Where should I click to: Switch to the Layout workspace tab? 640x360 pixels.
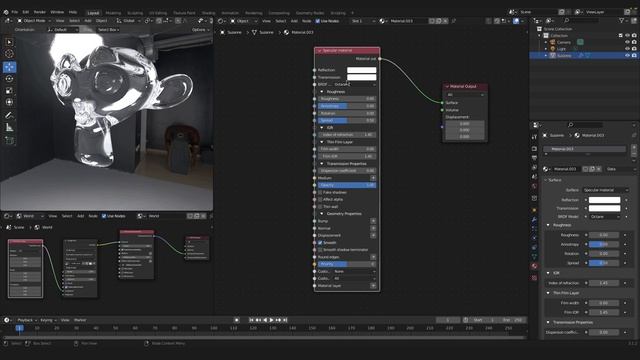tap(93, 13)
